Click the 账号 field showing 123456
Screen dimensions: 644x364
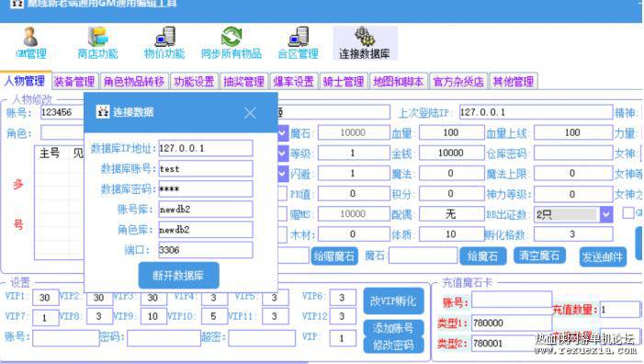(x=62, y=112)
